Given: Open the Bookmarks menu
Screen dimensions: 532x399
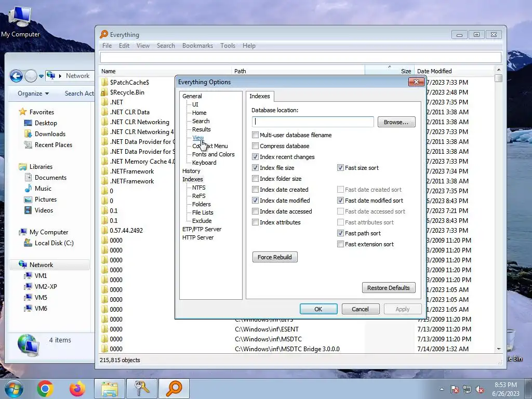Looking at the screenshot, I should point(197,46).
